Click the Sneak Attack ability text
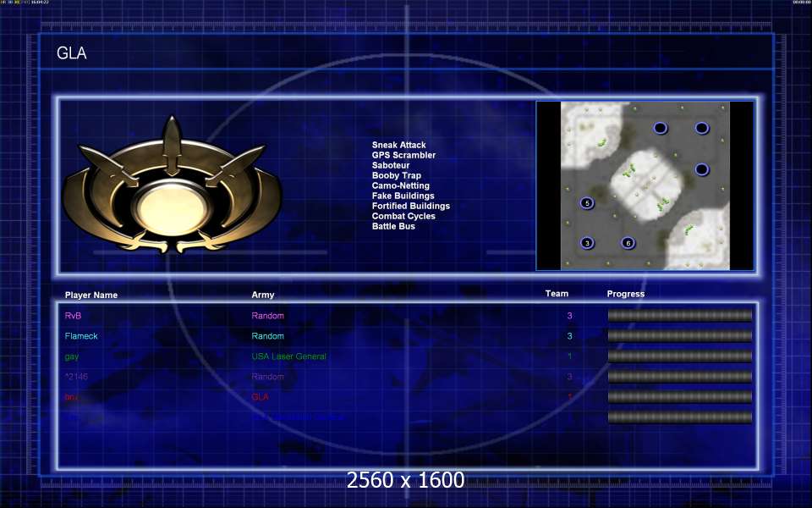Image resolution: width=812 pixels, height=508 pixels. 398,145
